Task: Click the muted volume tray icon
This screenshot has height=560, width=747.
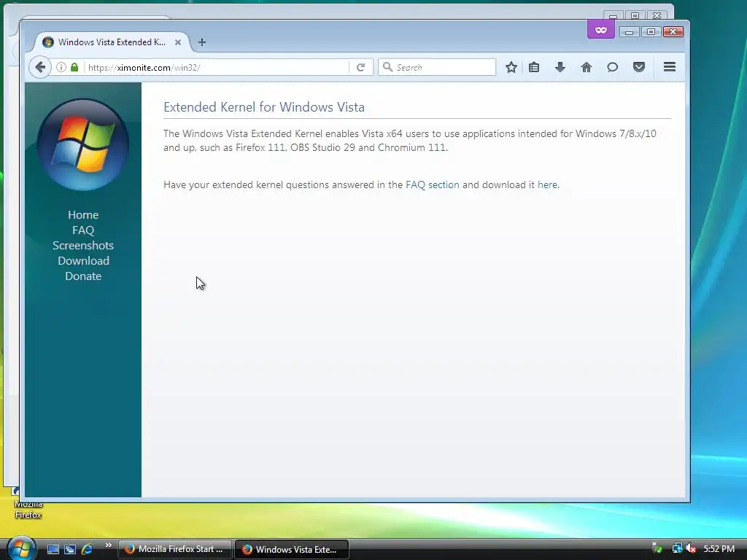Action: point(691,548)
